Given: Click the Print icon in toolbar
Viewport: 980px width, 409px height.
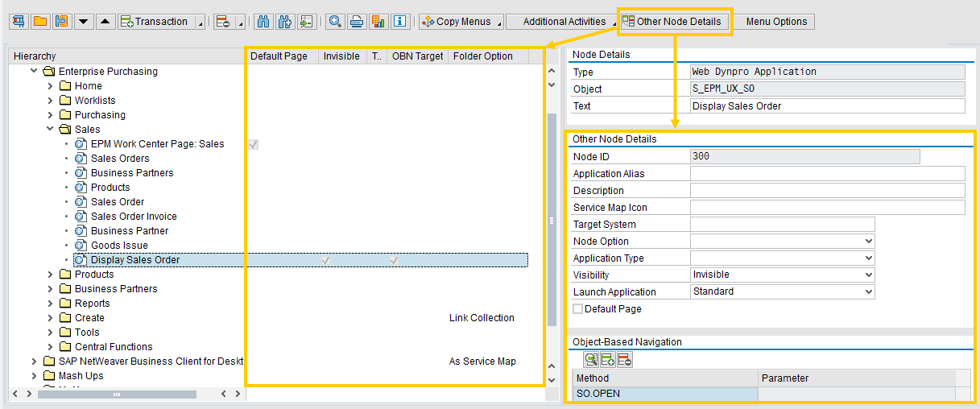Looking at the screenshot, I should tap(357, 22).
